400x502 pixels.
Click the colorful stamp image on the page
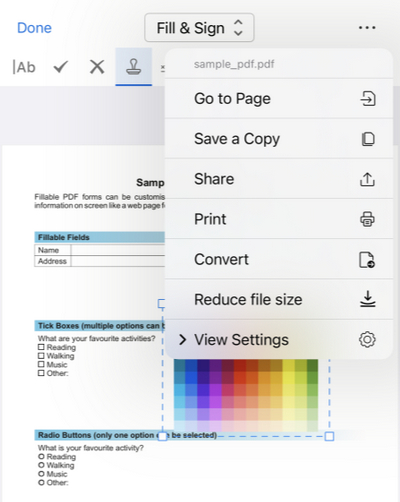pos(246,395)
